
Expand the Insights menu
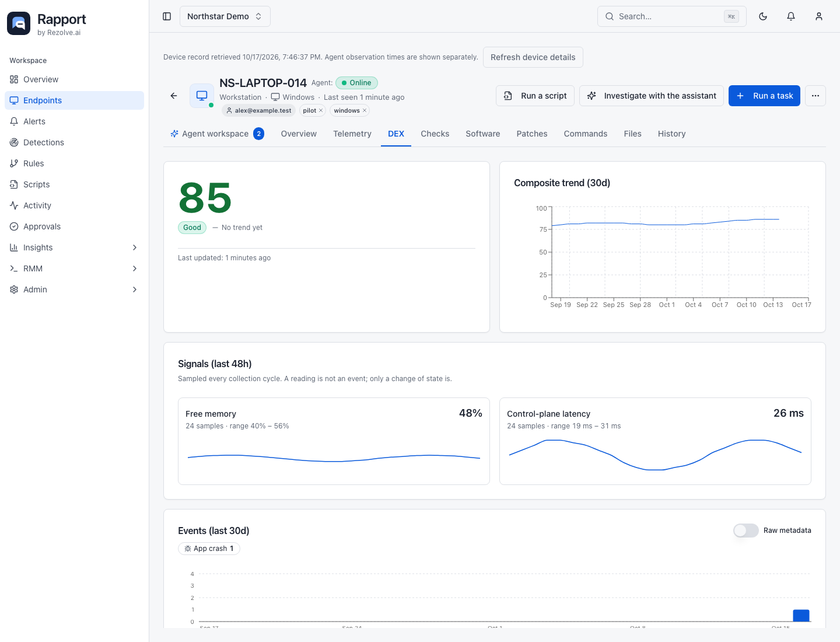click(x=74, y=247)
